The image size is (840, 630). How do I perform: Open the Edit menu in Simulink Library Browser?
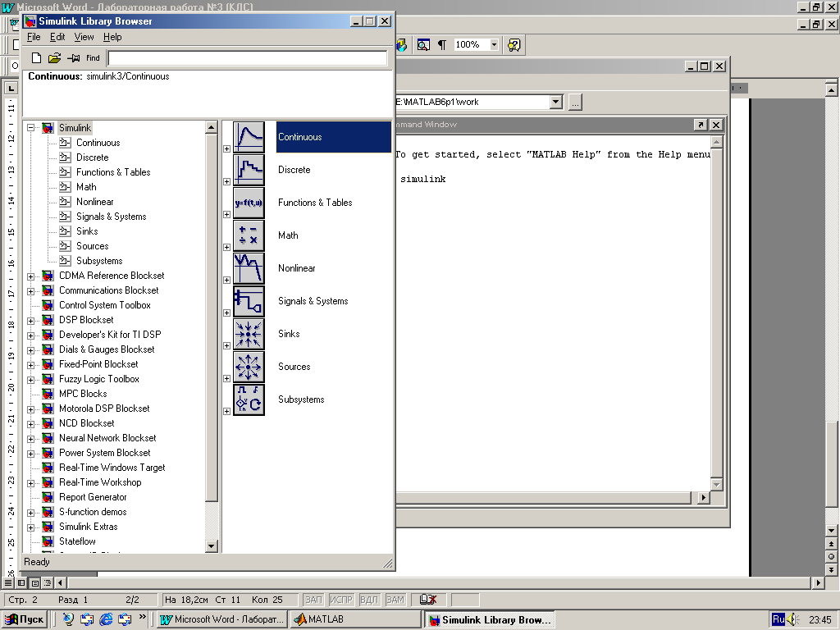pos(57,37)
